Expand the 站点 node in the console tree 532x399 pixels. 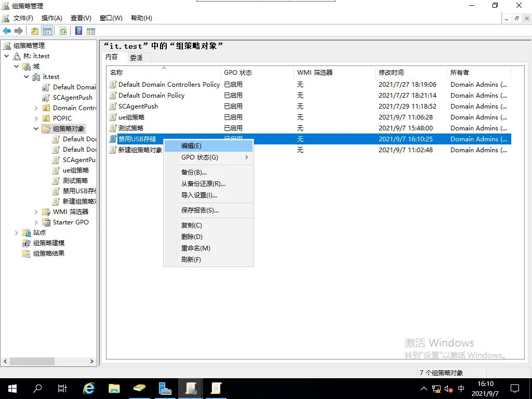click(x=16, y=232)
